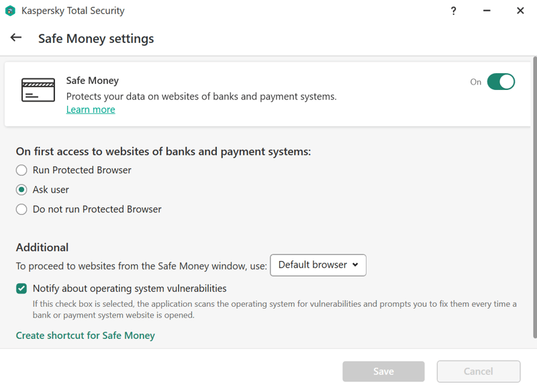This screenshot has width=537, height=392.
Task: Click the Safe Money settings title
Action: tap(96, 39)
